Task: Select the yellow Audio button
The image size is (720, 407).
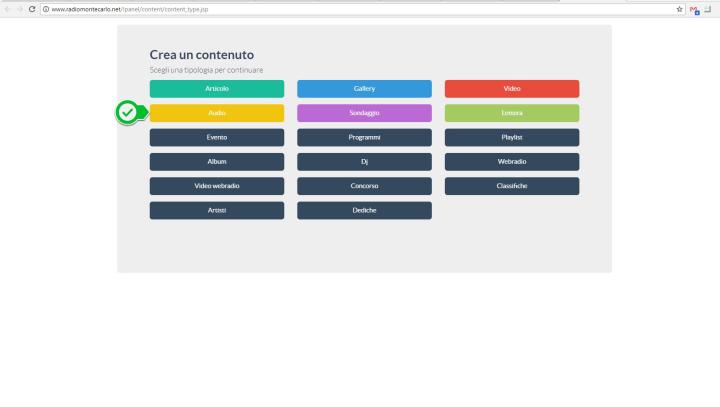Action: click(217, 113)
